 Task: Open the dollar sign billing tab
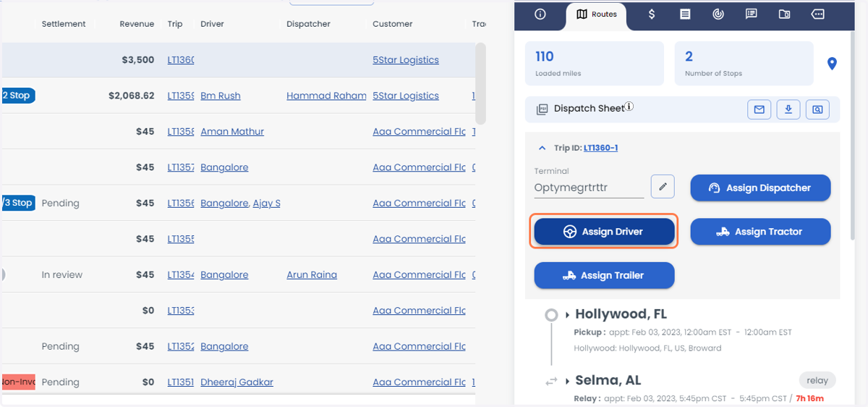click(x=652, y=14)
